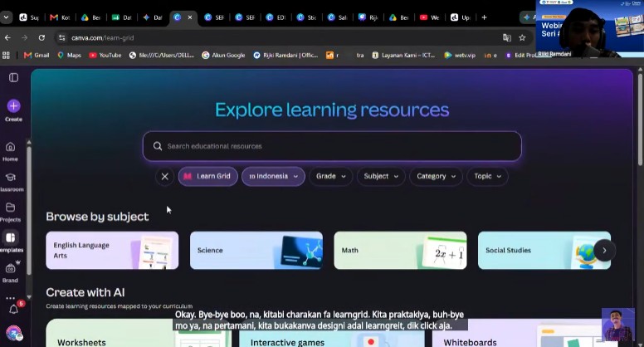
Task: Open the Projects folder icon
Action: tap(10, 208)
